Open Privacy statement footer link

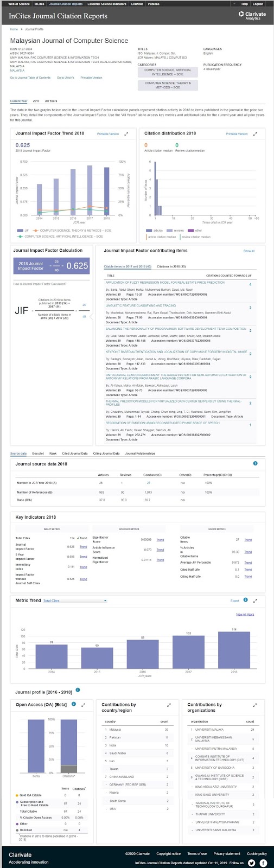[x=227, y=853]
